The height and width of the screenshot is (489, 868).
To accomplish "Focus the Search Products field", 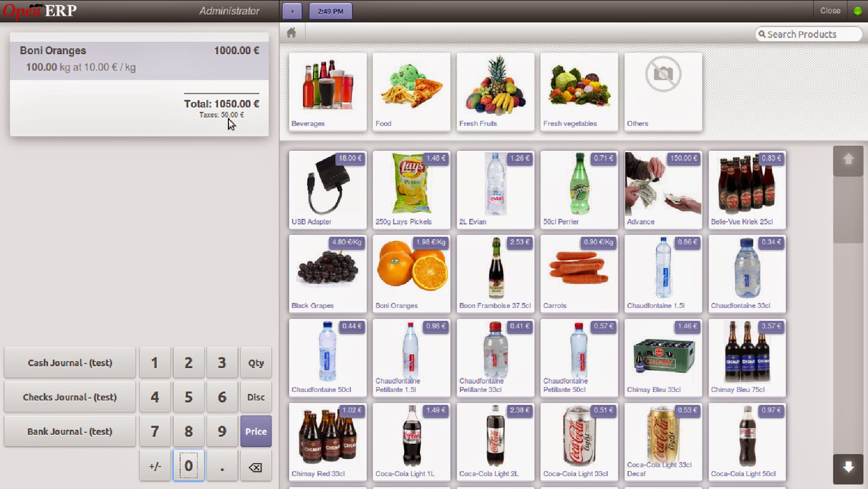I will click(x=808, y=34).
